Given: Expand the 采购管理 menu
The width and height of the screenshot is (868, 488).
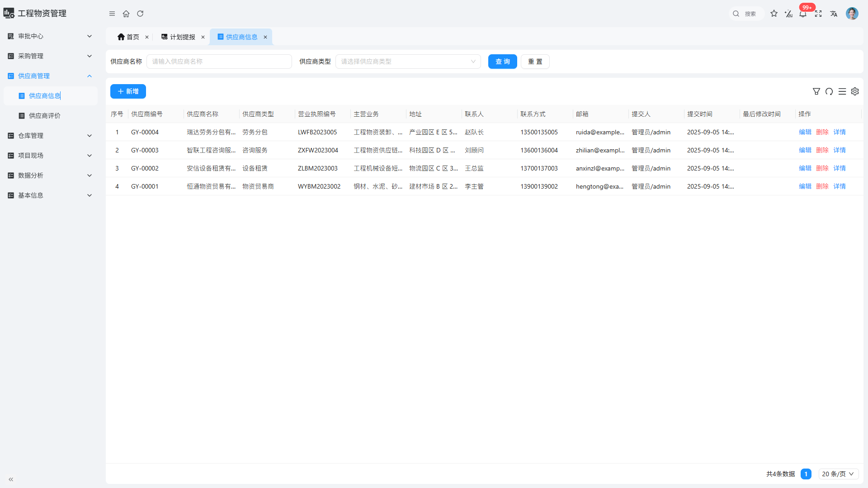Looking at the screenshot, I should pyautogui.click(x=50, y=56).
